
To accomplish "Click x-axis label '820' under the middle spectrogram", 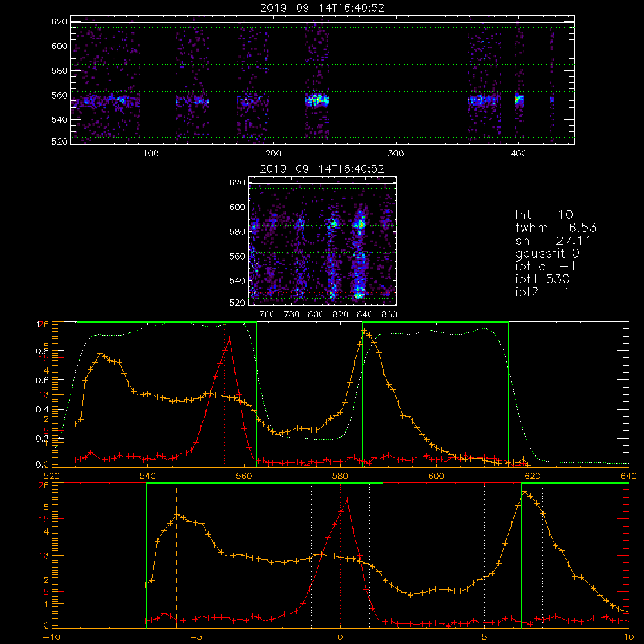I will pyautogui.click(x=341, y=315).
